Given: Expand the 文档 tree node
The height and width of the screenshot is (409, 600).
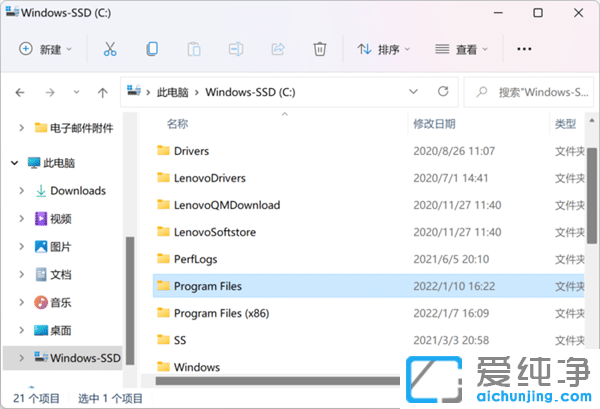Looking at the screenshot, I should pos(21,274).
